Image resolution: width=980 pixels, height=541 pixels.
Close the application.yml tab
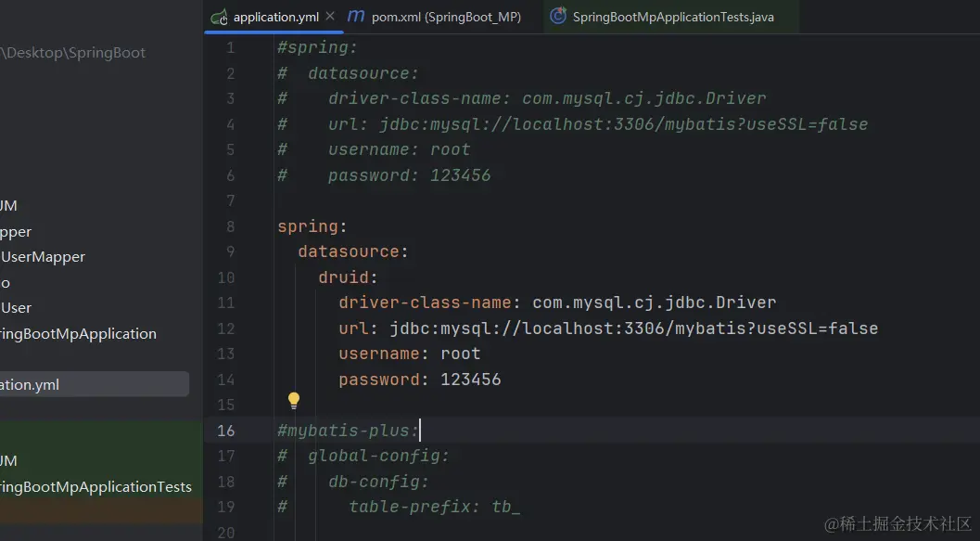[x=330, y=17]
